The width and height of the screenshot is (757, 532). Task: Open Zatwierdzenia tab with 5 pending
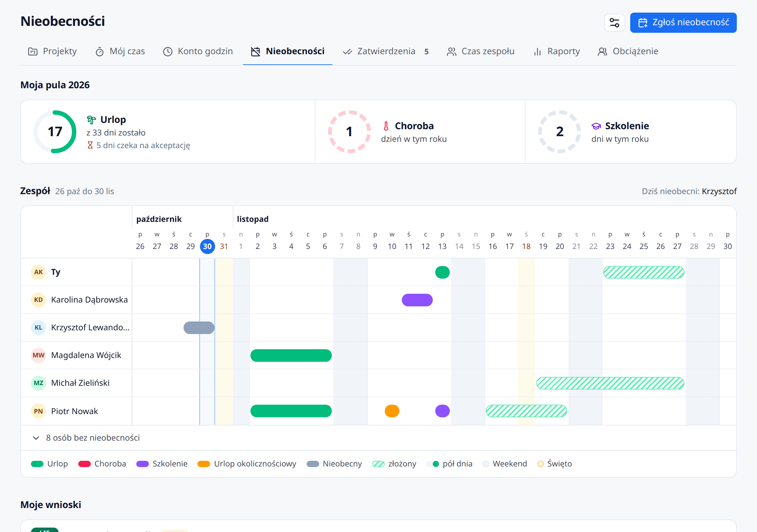coord(386,51)
